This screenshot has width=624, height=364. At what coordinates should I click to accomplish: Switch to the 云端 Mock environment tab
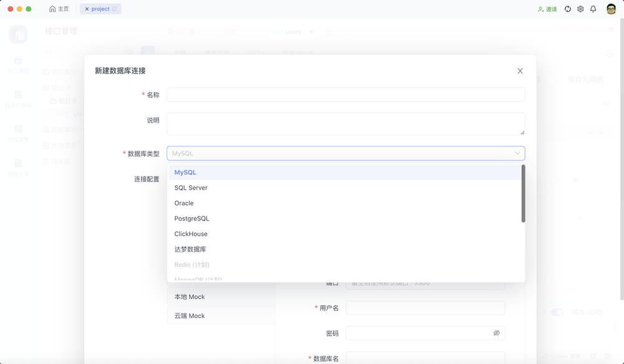point(190,316)
